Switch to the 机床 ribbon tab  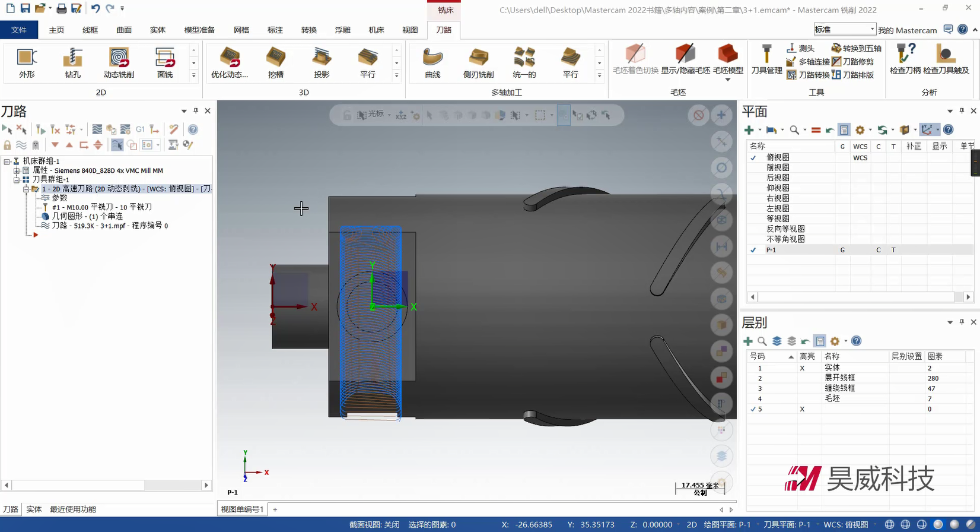point(377,30)
